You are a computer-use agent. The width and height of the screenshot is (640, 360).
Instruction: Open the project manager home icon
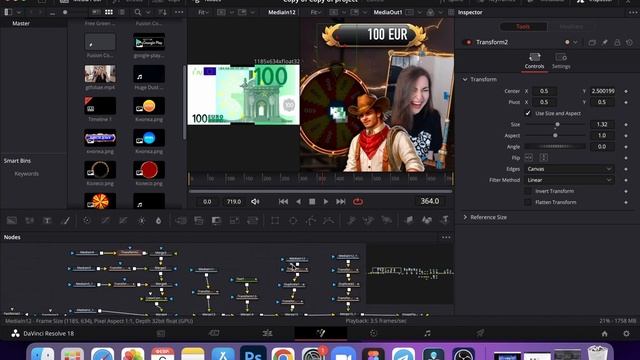click(x=604, y=333)
